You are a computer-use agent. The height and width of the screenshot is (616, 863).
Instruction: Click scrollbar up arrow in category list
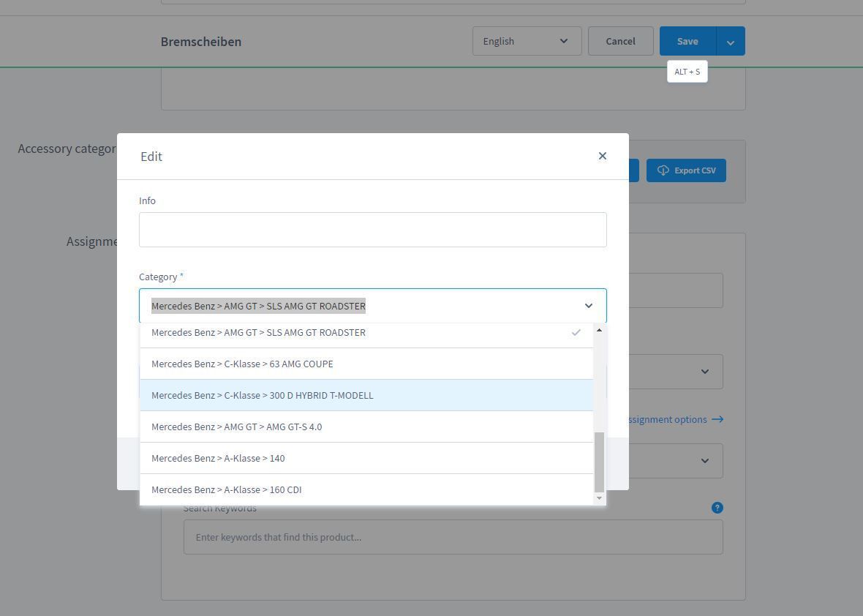coord(600,330)
